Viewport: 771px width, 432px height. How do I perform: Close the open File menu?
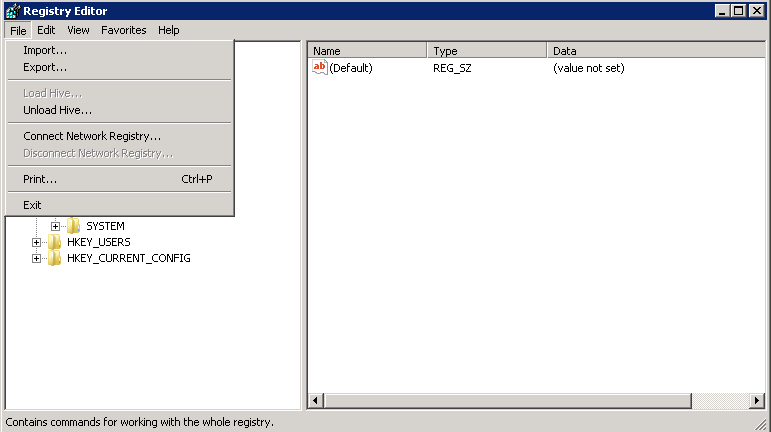pos(18,30)
